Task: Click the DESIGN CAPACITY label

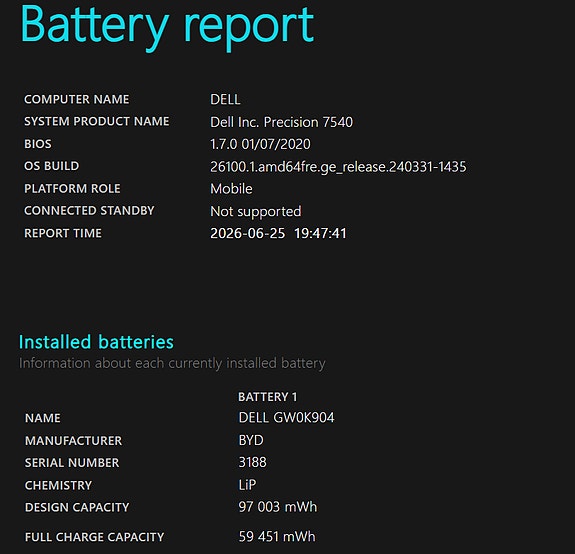Action: (x=77, y=507)
